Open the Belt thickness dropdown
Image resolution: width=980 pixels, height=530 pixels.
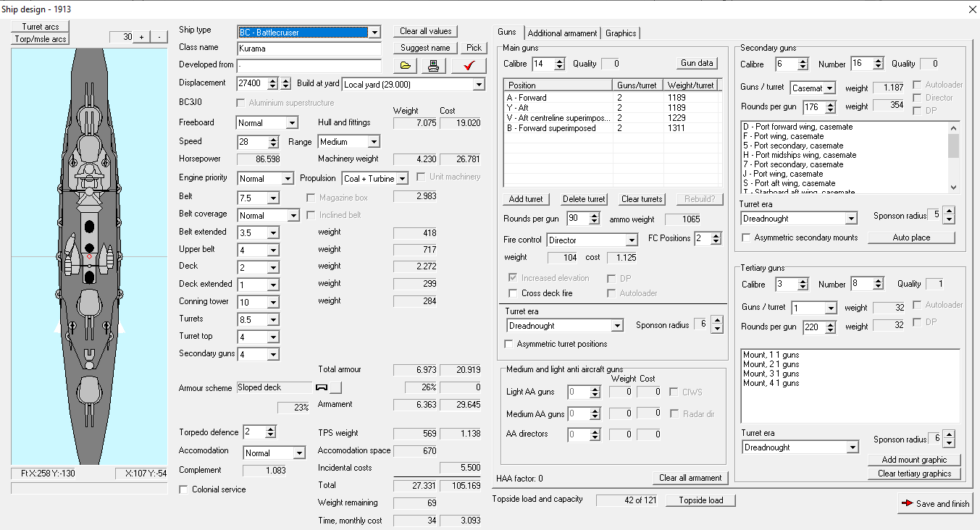(x=273, y=198)
